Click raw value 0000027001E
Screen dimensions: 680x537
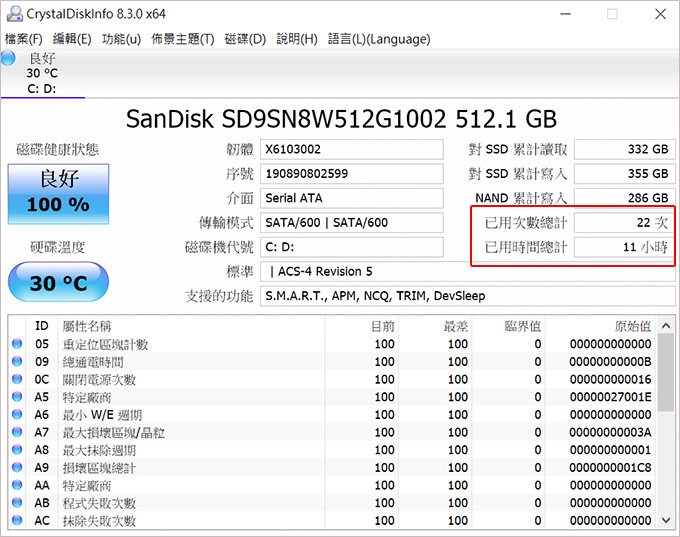(611, 397)
